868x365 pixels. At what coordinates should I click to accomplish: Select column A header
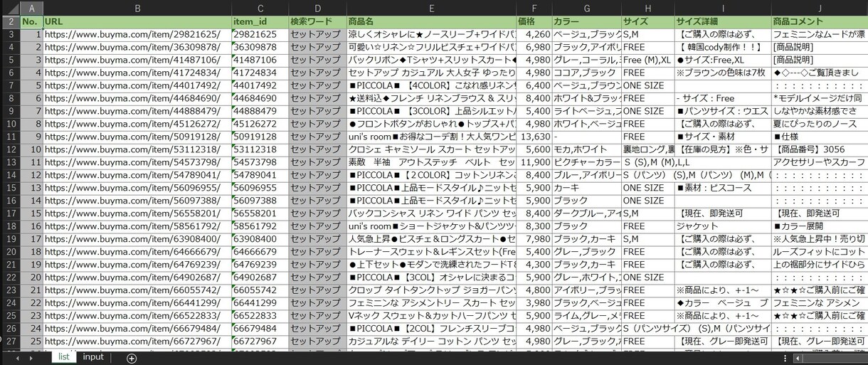tap(32, 8)
